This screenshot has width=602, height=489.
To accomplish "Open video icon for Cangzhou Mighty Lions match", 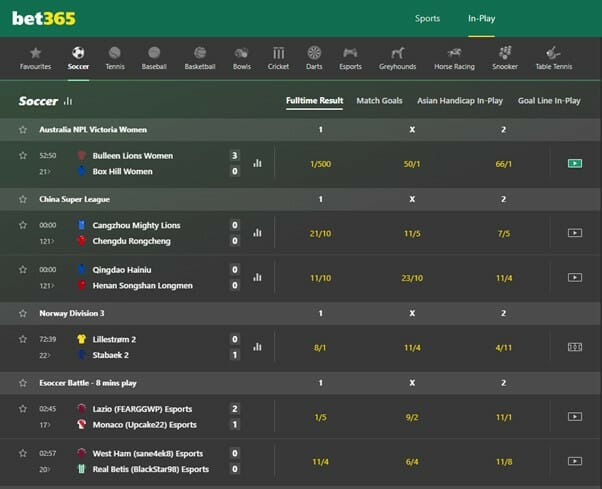I will [x=575, y=233].
